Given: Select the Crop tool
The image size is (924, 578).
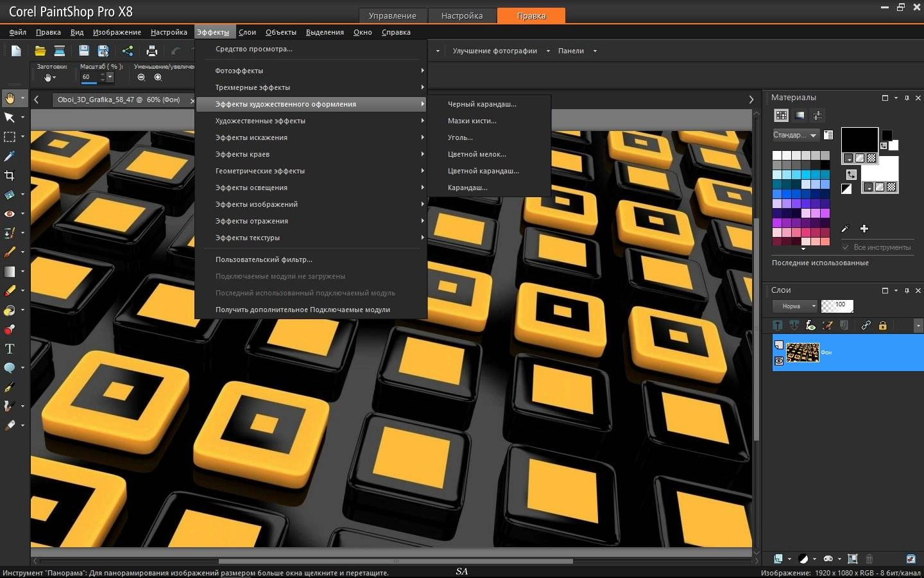Looking at the screenshot, I should pos(10,175).
